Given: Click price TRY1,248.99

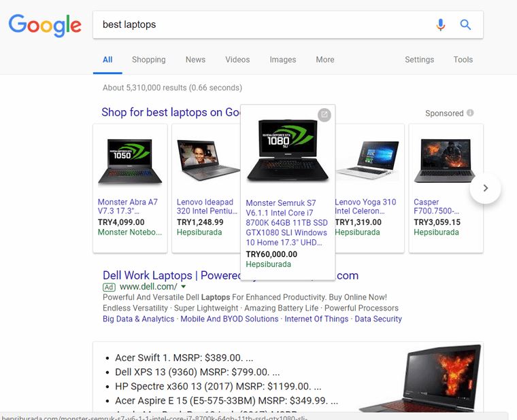Looking at the screenshot, I should [200, 222].
